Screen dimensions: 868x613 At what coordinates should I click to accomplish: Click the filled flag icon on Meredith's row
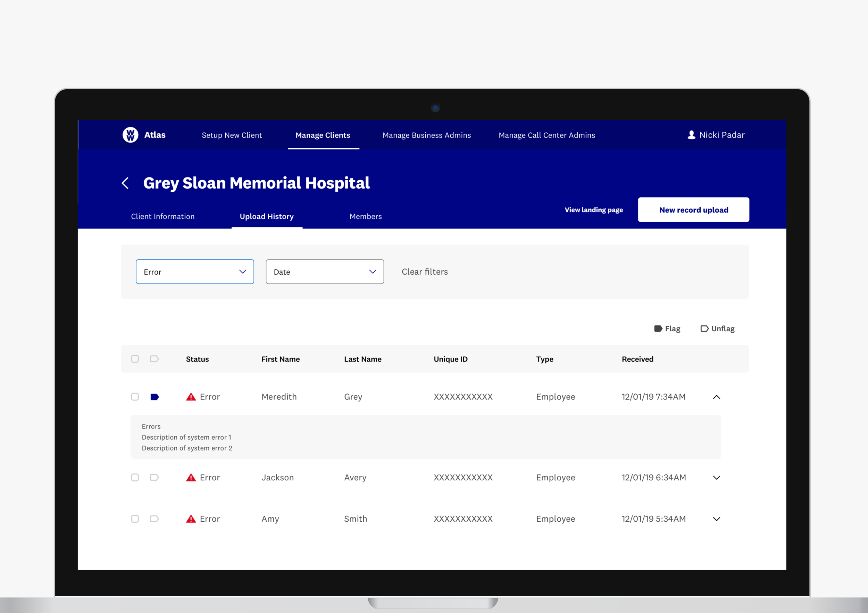pyautogui.click(x=154, y=397)
